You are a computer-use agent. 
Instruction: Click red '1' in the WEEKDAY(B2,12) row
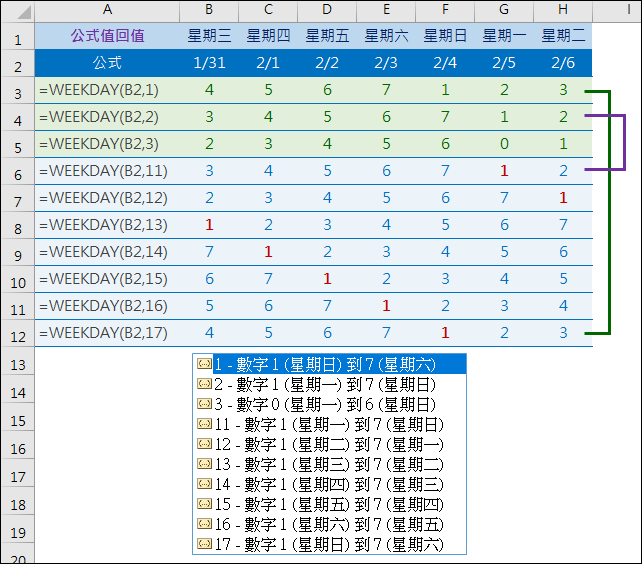click(563, 198)
